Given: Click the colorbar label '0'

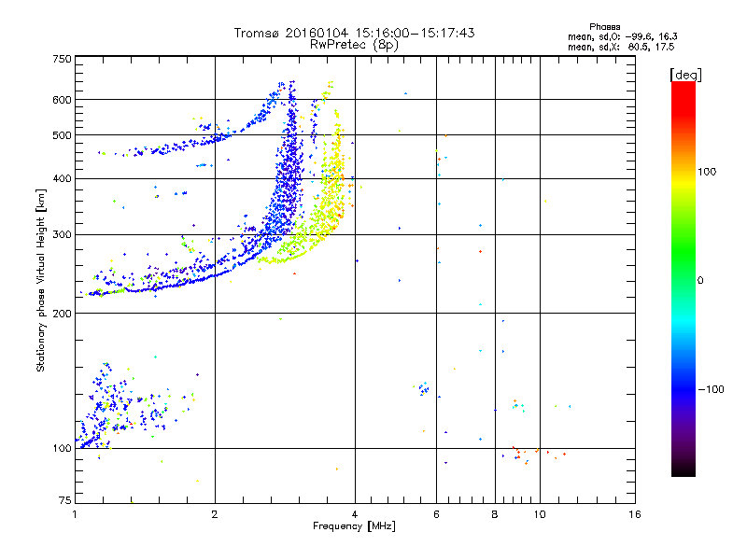Looking at the screenshot, I should (x=700, y=281).
